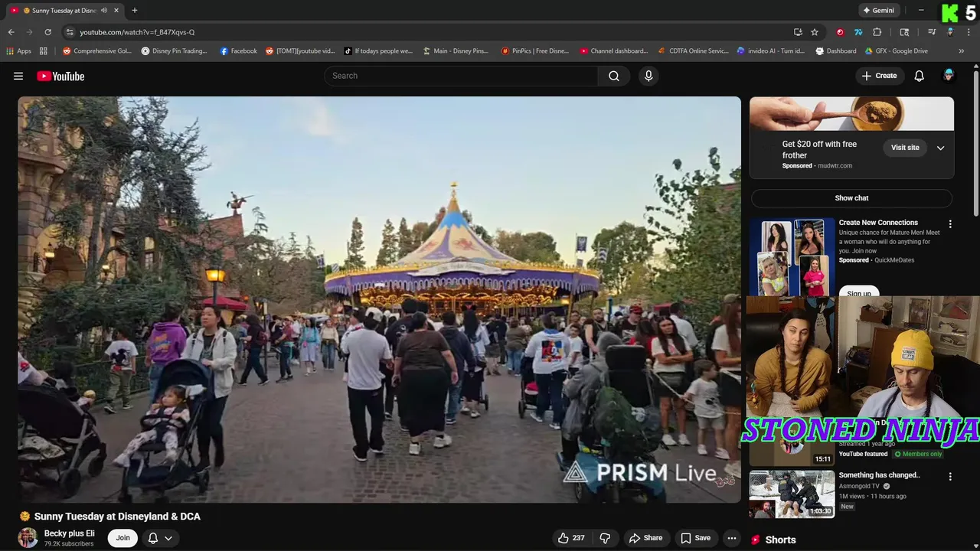This screenshot has height=551, width=980.
Task: Toggle notification settings dropdown for the channel
Action: 160,538
